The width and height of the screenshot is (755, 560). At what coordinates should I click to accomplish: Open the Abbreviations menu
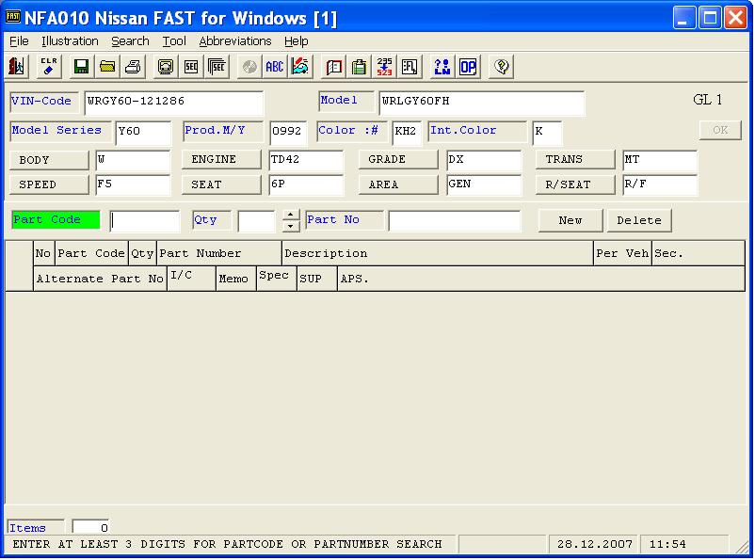click(235, 41)
